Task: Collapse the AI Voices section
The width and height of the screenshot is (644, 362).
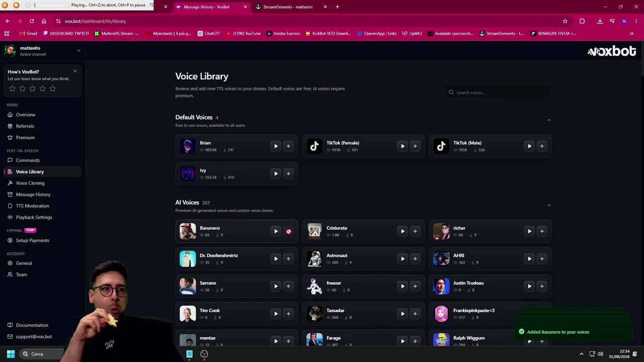Action: tap(549, 205)
